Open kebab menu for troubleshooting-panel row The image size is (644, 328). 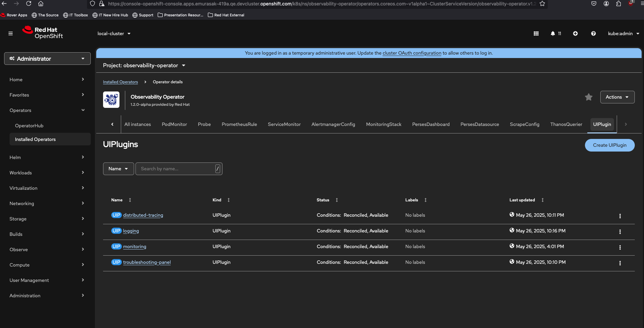(x=620, y=263)
